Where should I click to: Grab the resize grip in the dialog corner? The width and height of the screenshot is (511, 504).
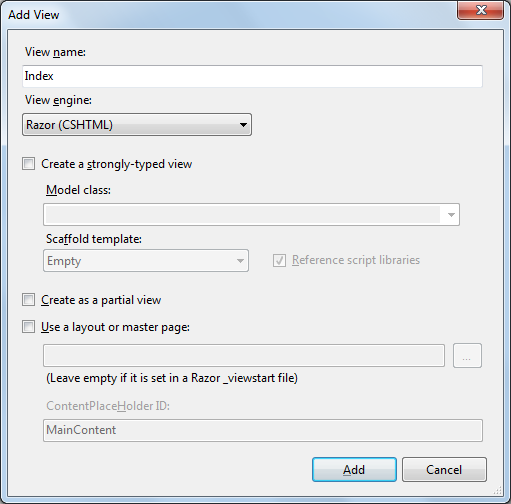pyautogui.click(x=498, y=490)
